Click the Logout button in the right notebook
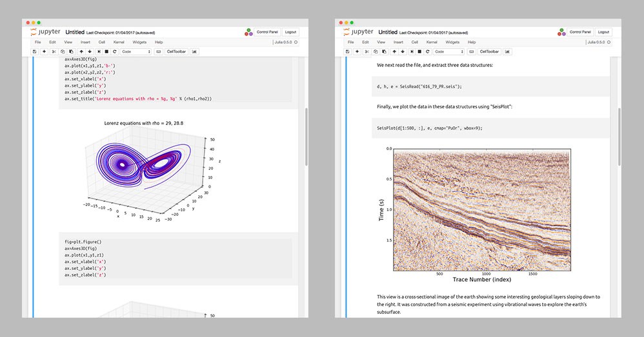644x337 pixels. click(x=603, y=32)
